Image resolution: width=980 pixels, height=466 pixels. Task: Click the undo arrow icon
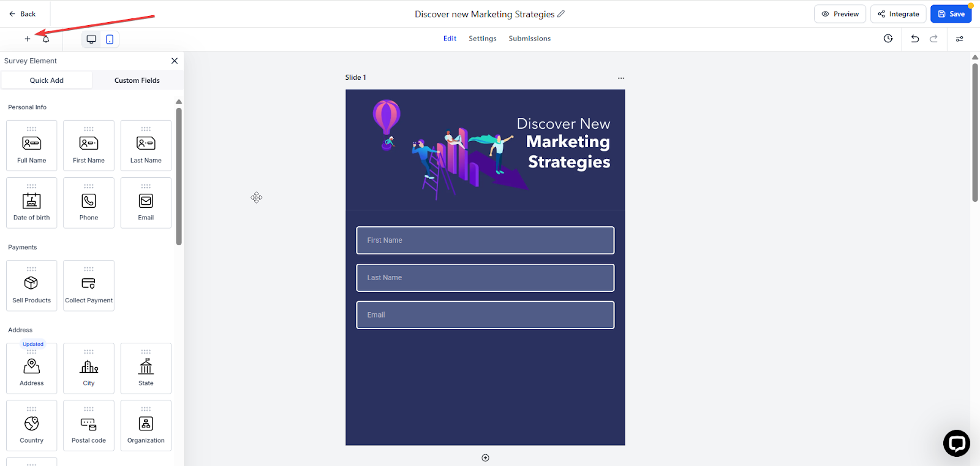[x=915, y=39]
